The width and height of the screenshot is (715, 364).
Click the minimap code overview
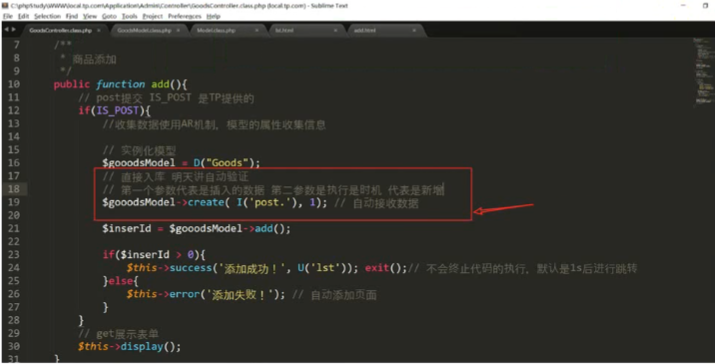coord(703,72)
